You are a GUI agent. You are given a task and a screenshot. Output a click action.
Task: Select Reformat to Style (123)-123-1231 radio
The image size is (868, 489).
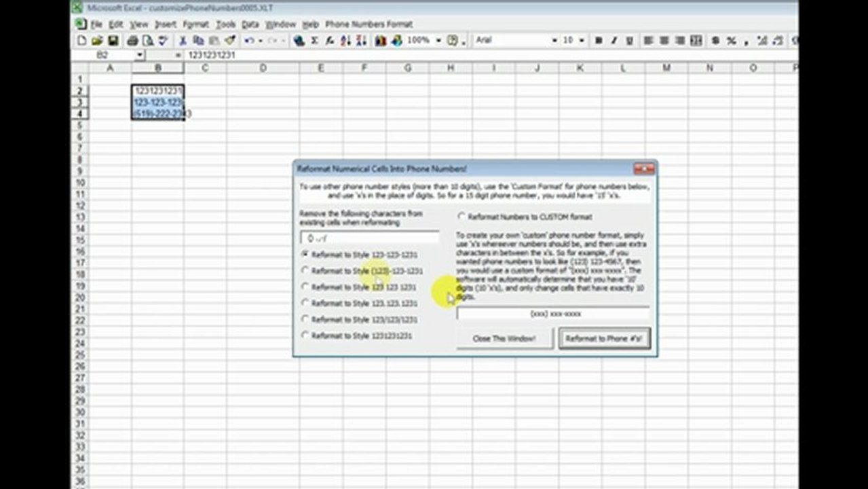click(x=305, y=270)
